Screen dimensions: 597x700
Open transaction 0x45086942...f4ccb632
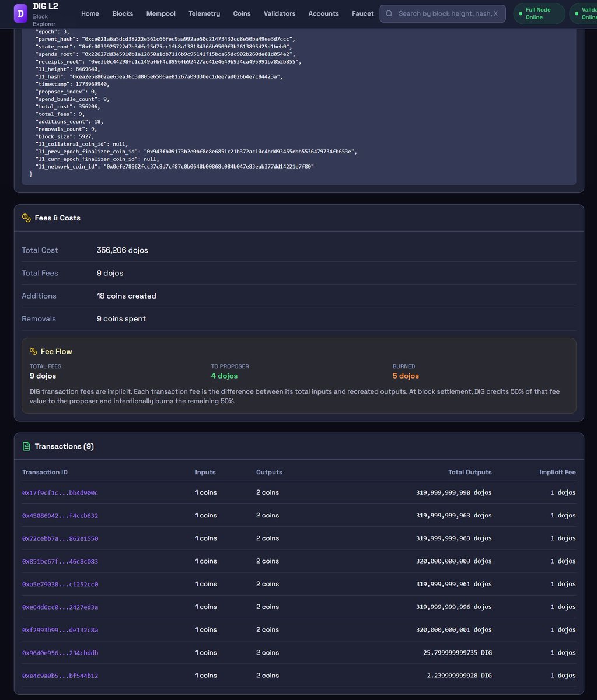pyautogui.click(x=60, y=516)
